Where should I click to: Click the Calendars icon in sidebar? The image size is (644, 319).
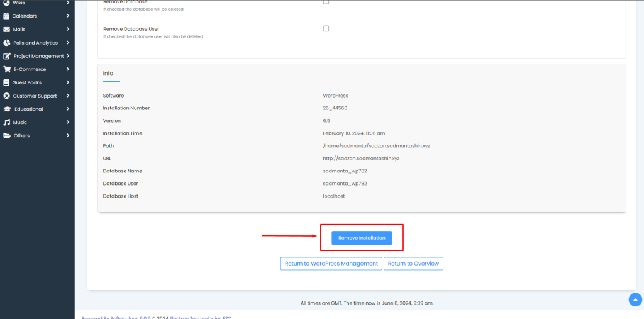point(6,16)
